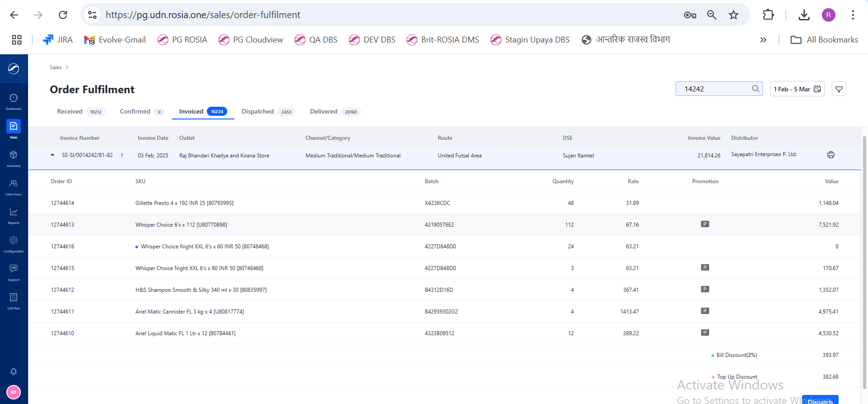The height and width of the screenshot is (404, 868).
Task: Click the promotion badge for Whisper Choice 6's
Action: tap(705, 224)
